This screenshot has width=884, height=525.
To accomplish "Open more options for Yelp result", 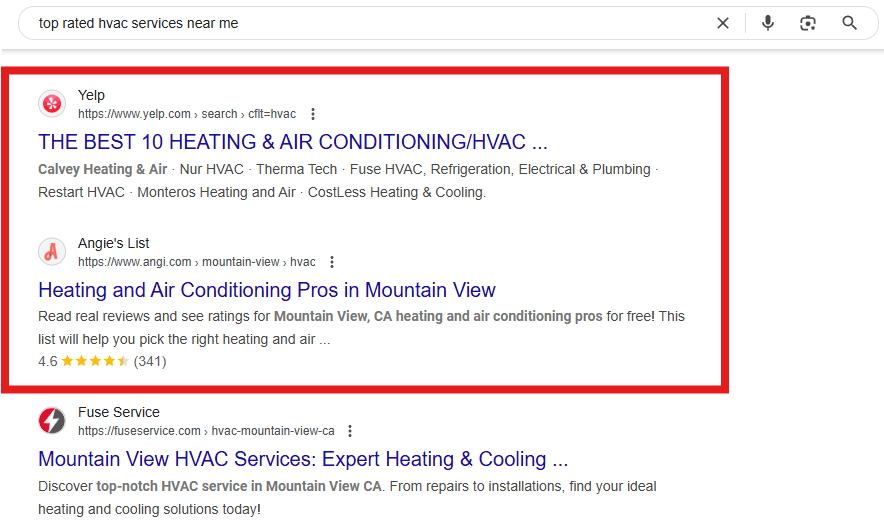I will [x=313, y=114].
